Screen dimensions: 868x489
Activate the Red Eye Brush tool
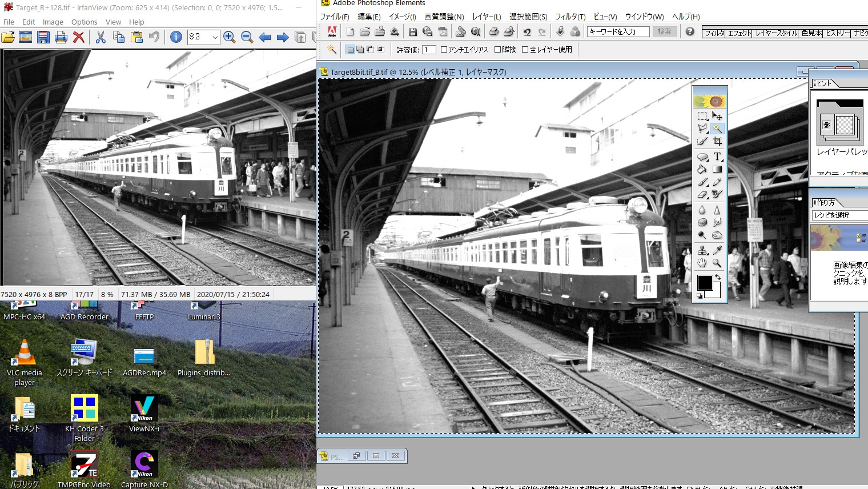click(717, 194)
